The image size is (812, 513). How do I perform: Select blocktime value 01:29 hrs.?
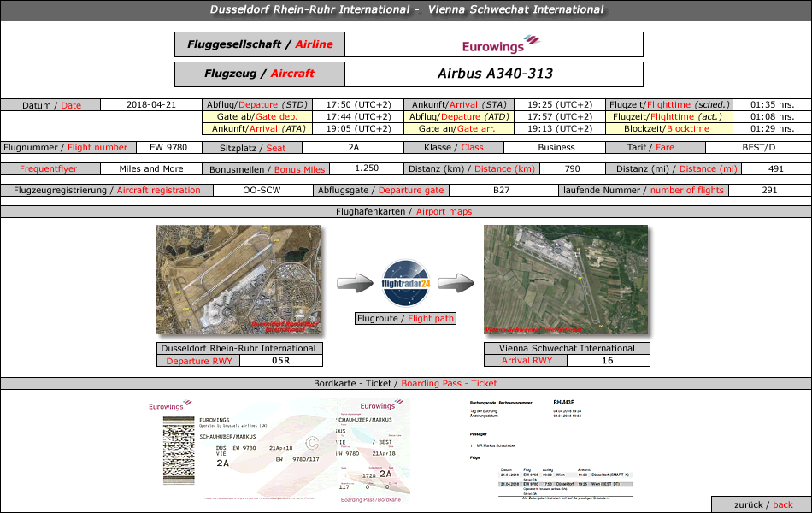point(772,128)
